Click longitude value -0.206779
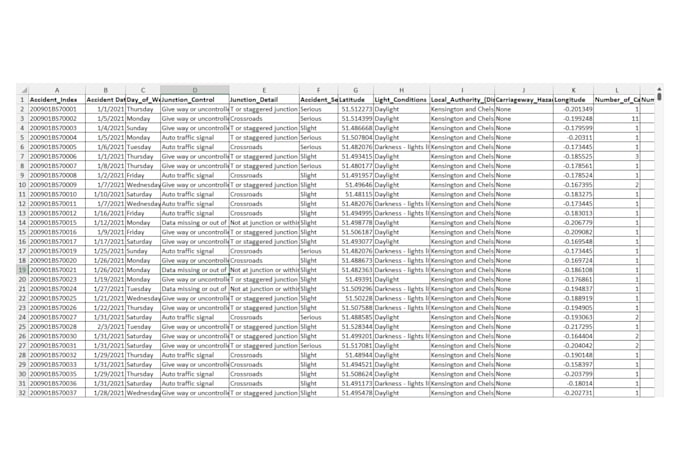680x459 pixels. pyautogui.click(x=573, y=223)
